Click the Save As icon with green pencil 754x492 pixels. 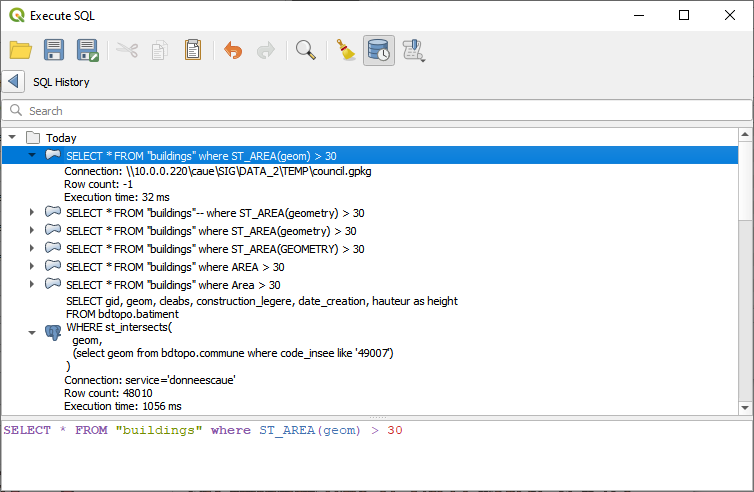88,50
